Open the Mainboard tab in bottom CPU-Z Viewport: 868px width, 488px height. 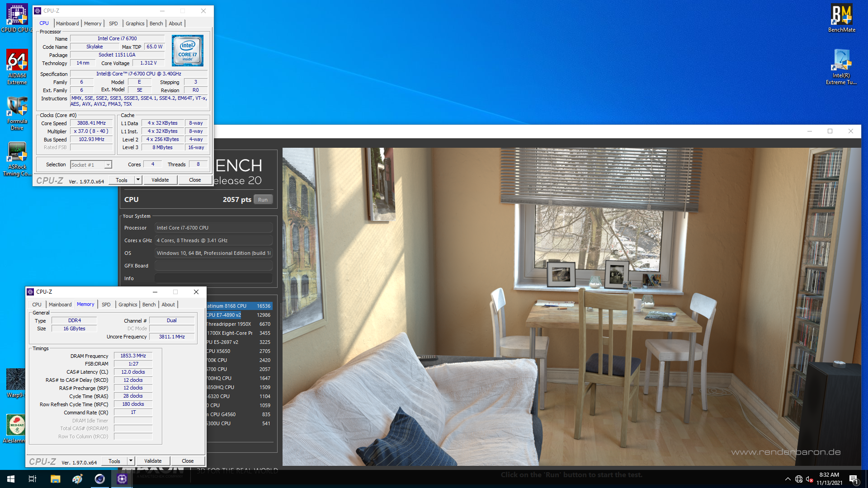tap(60, 305)
